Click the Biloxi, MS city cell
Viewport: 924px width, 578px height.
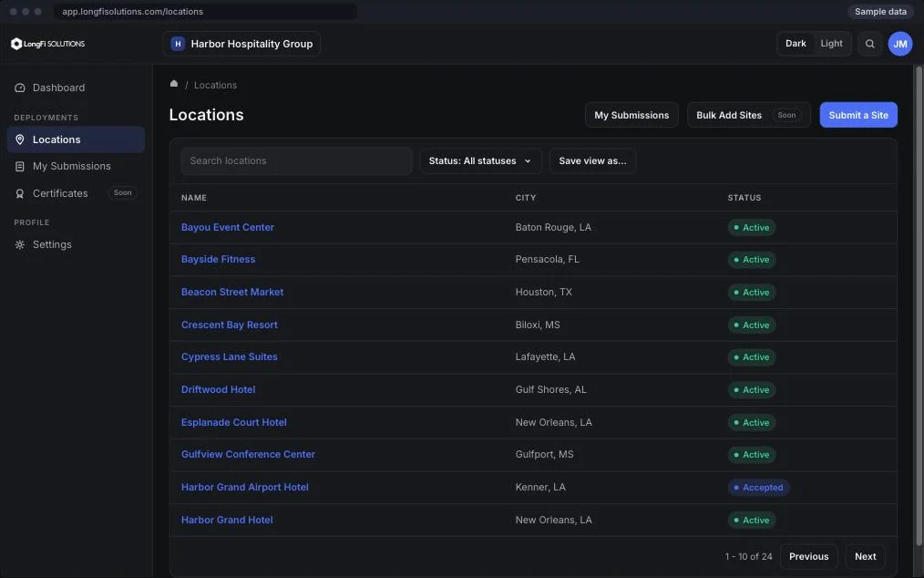click(538, 325)
